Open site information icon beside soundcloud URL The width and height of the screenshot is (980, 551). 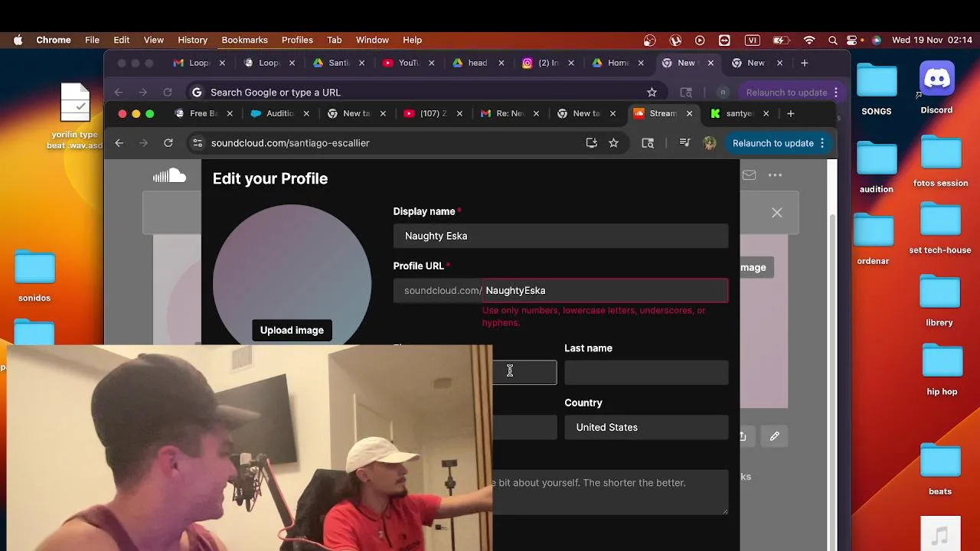(198, 142)
